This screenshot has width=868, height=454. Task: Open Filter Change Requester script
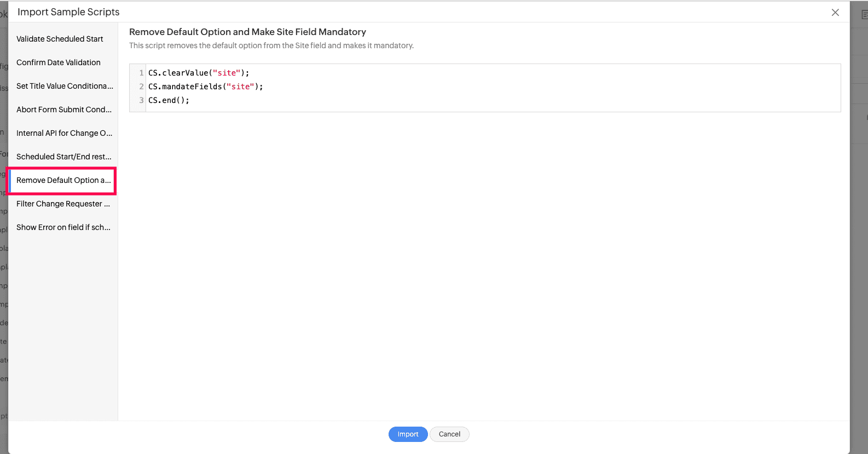(63, 204)
